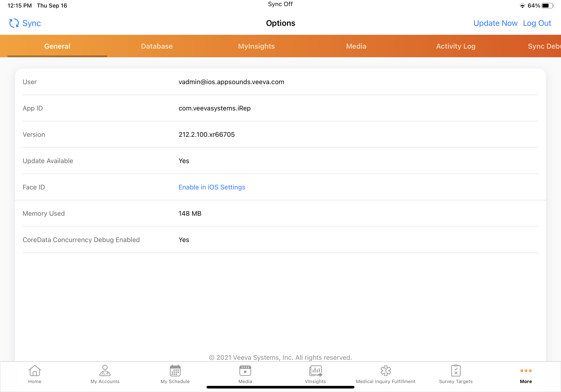Click Log Out
Viewport: 561px width, 392px height.
[537, 23]
